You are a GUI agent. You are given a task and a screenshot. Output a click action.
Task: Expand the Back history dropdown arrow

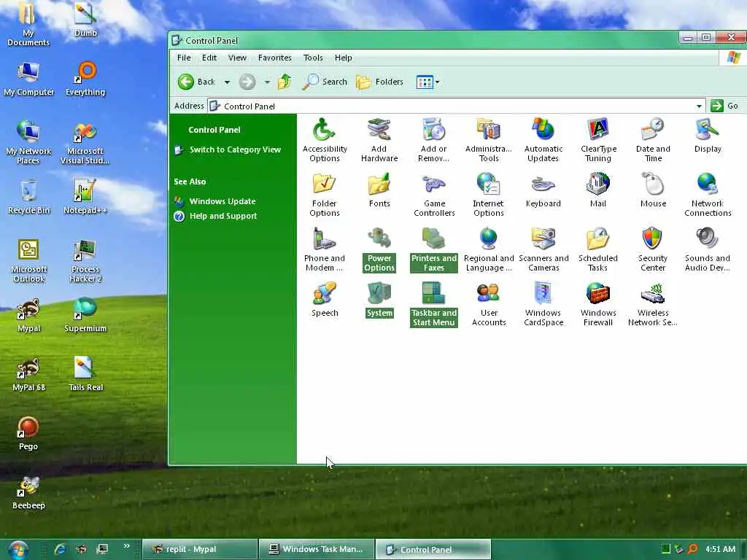tap(228, 82)
